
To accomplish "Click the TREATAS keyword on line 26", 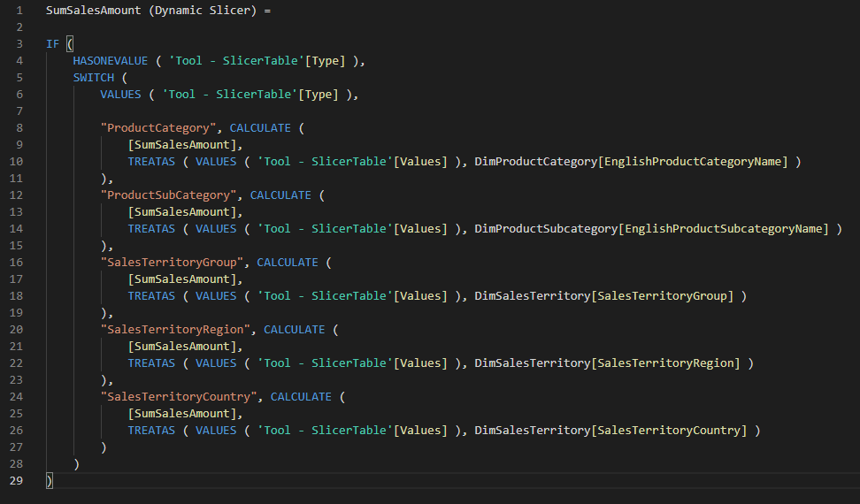I will click(x=151, y=431).
